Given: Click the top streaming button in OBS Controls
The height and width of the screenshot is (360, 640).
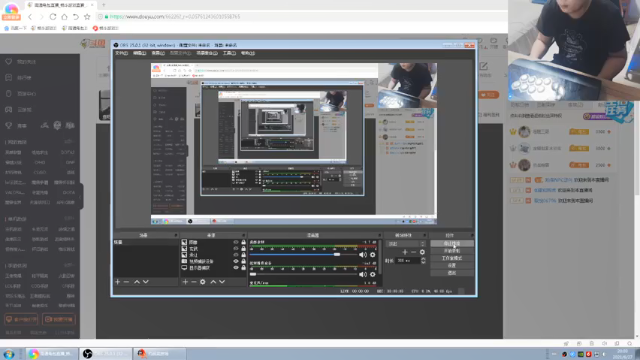Looking at the screenshot, I should click(452, 243).
